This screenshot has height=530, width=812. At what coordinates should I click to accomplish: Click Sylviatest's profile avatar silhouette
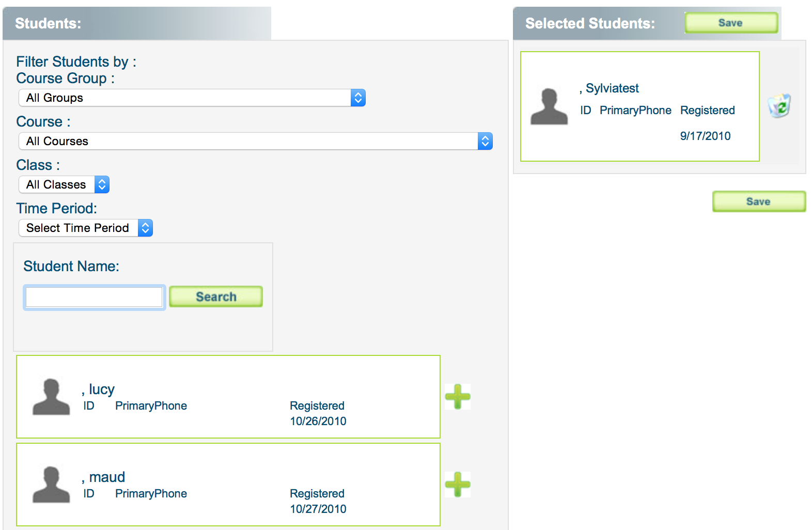click(549, 106)
